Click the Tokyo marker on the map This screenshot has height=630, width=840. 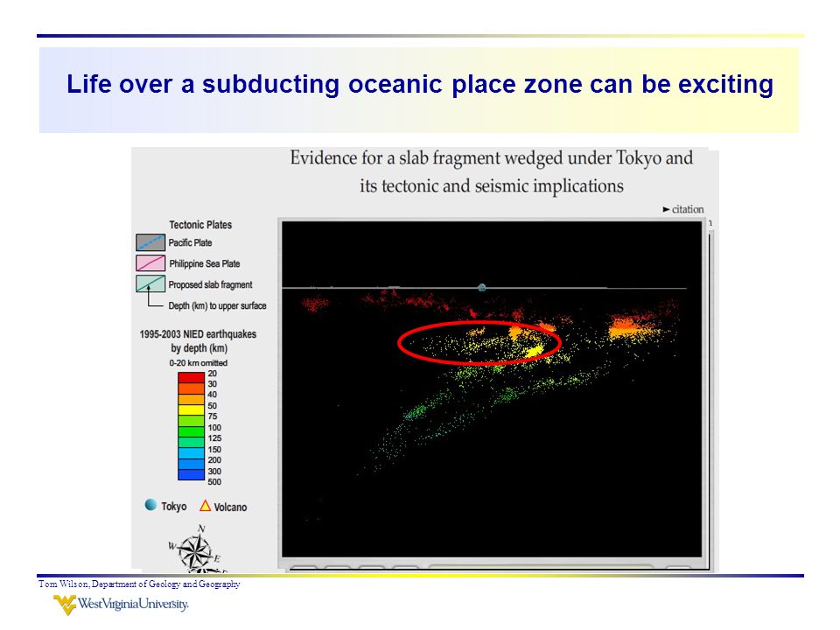pyautogui.click(x=481, y=288)
